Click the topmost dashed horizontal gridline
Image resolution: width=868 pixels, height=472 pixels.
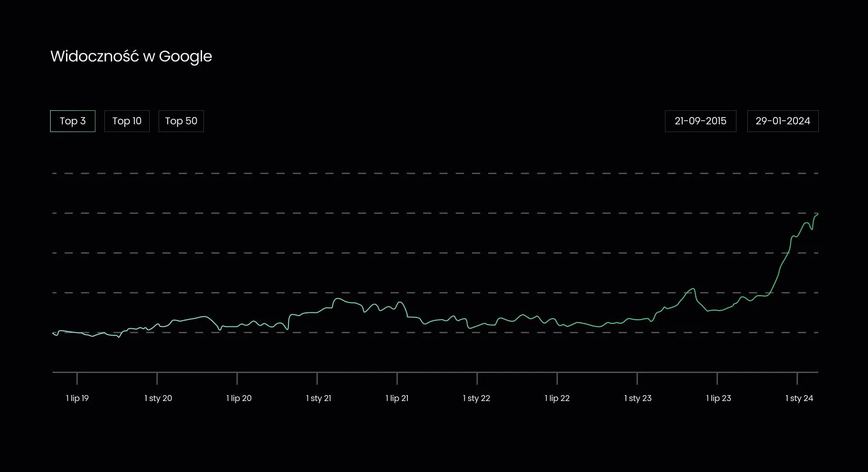[x=434, y=174]
